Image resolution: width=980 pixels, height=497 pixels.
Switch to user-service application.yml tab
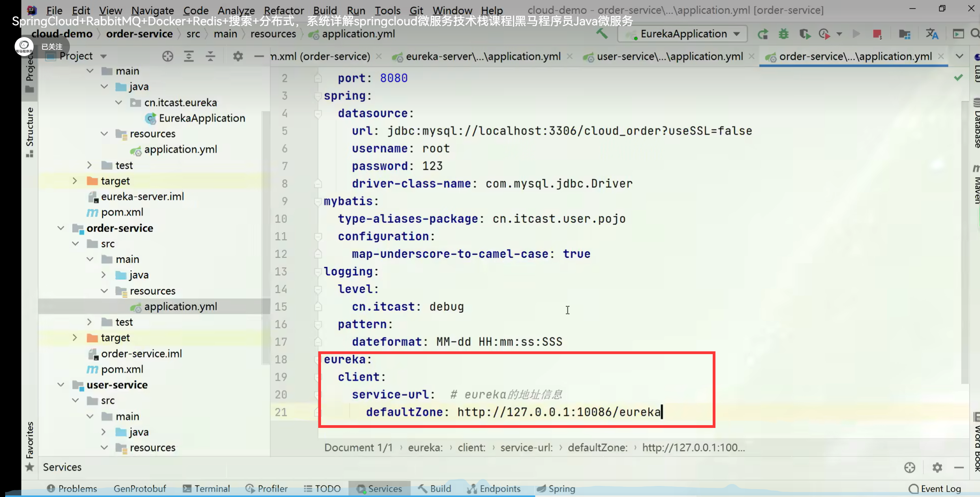coord(669,56)
